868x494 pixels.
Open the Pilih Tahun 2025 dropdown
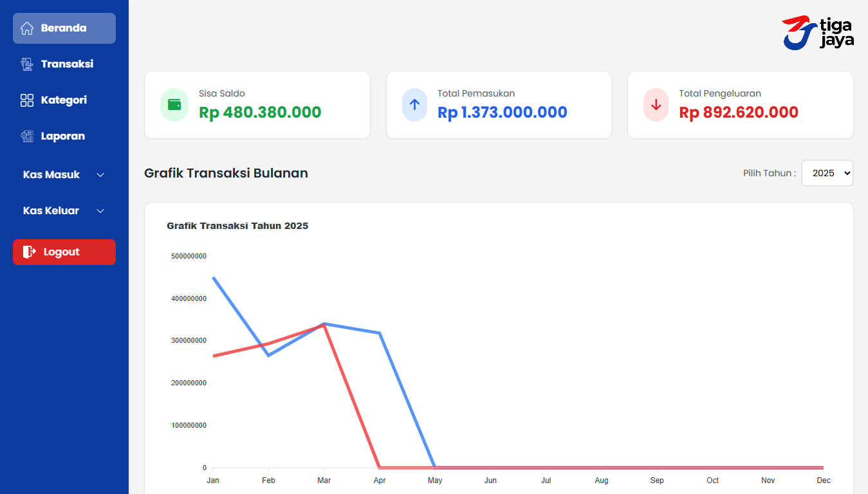[x=827, y=173]
